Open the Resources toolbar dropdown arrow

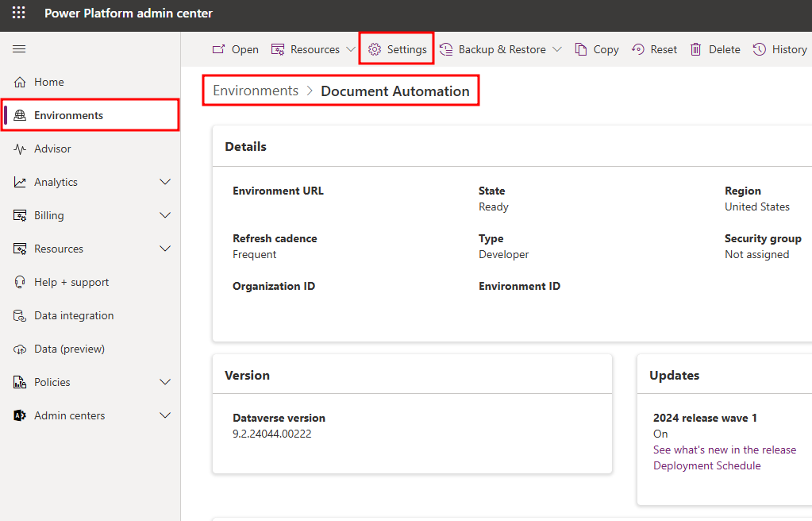pyautogui.click(x=351, y=49)
